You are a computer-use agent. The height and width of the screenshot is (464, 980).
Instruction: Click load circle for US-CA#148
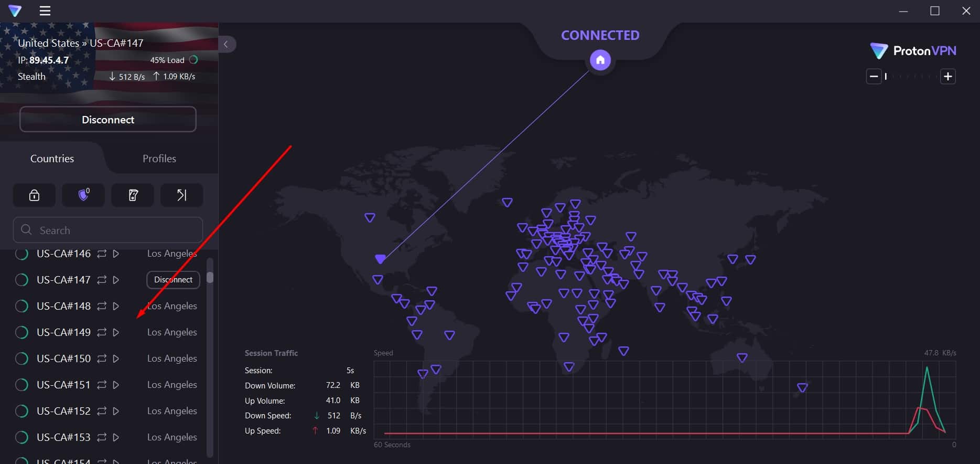21,306
